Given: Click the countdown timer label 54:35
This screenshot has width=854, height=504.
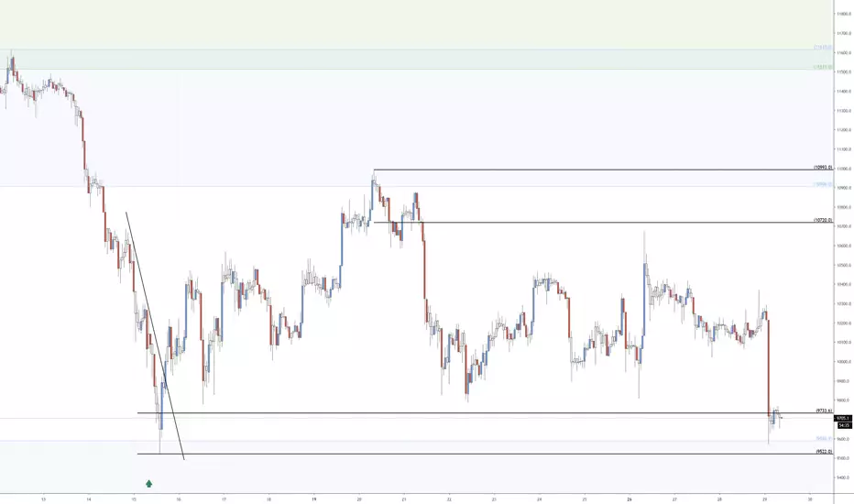Looking at the screenshot, I should point(843,425).
